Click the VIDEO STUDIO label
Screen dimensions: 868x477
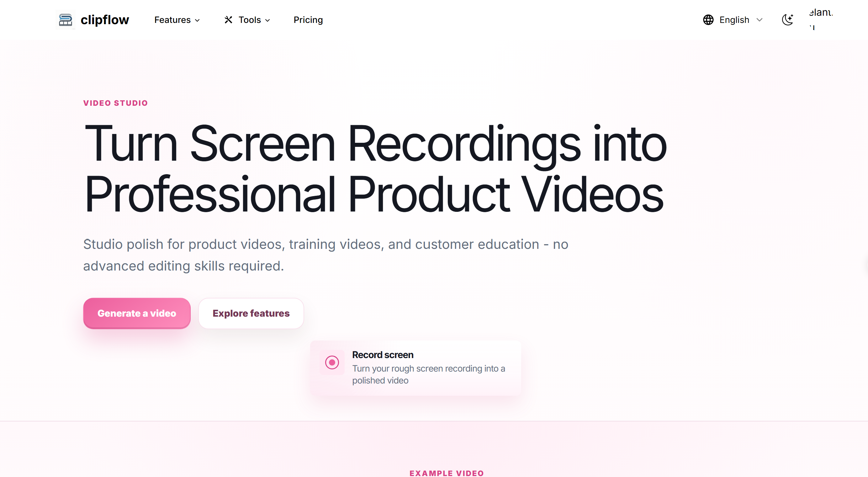click(x=116, y=103)
